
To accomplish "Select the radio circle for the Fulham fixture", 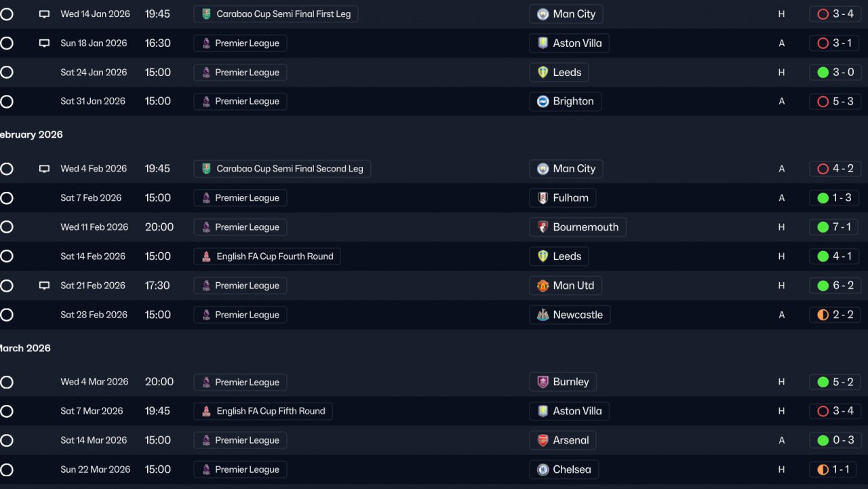I will 7,198.
